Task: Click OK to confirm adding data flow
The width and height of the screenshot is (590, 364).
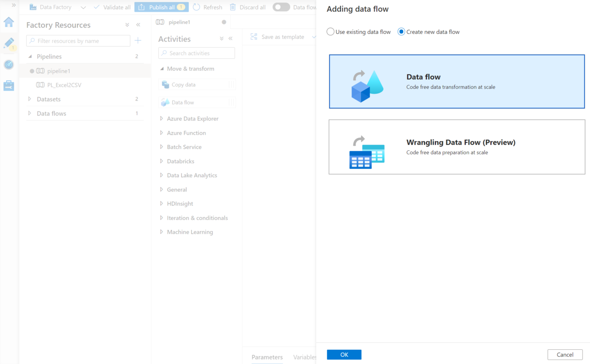Action: [344, 355]
